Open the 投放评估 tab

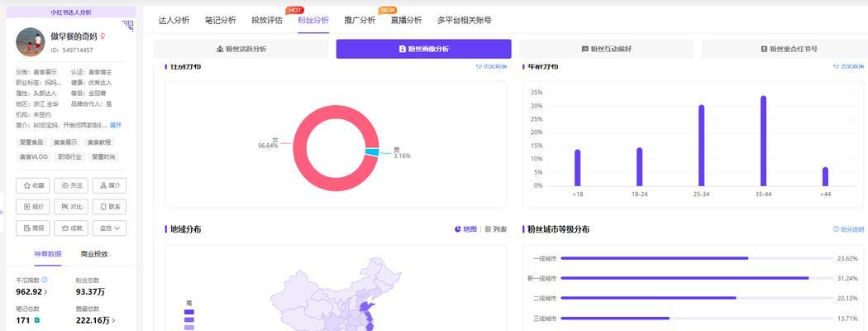click(x=267, y=20)
